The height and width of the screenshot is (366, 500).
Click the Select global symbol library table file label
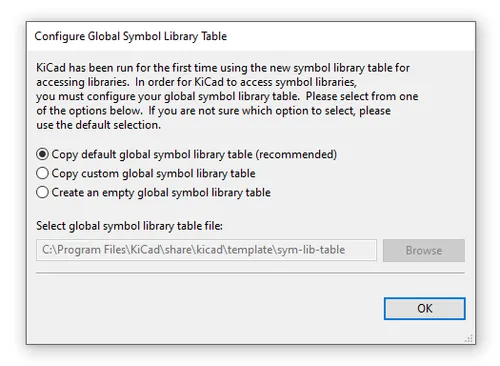pos(129,226)
